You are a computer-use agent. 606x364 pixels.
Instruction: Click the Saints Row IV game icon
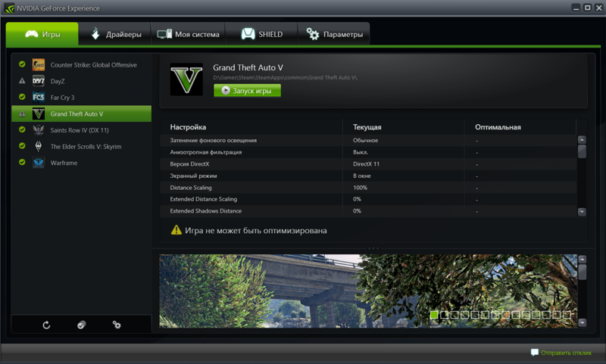(39, 129)
